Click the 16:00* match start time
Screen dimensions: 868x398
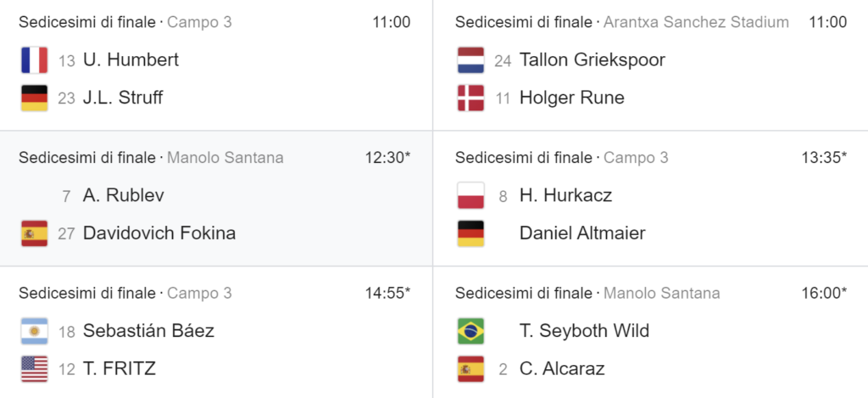pos(824,294)
